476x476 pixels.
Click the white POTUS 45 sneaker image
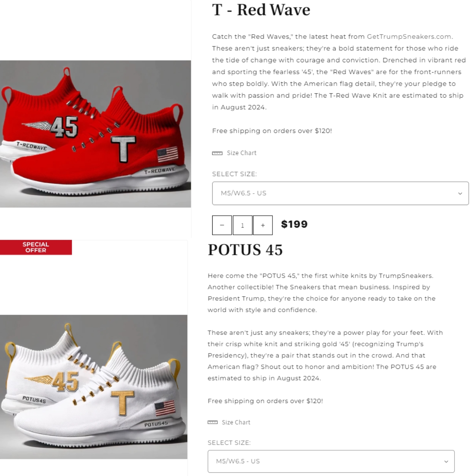pyautogui.click(x=94, y=387)
